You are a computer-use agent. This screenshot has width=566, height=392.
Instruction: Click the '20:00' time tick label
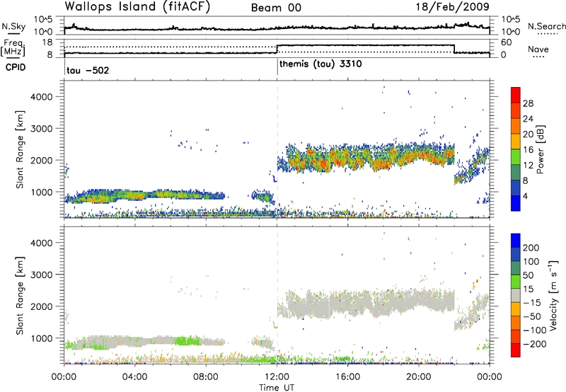(419, 377)
